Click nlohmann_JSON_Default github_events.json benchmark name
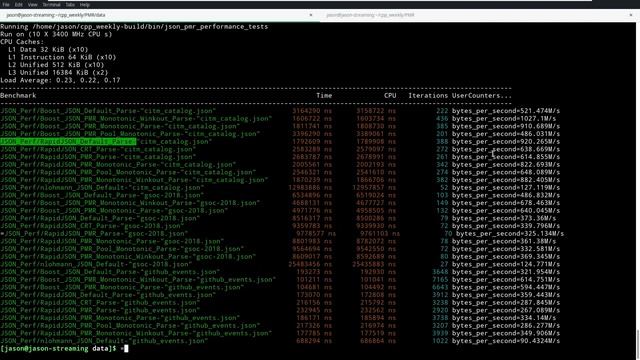Viewport: 640px width, 360px height. (x=104, y=341)
